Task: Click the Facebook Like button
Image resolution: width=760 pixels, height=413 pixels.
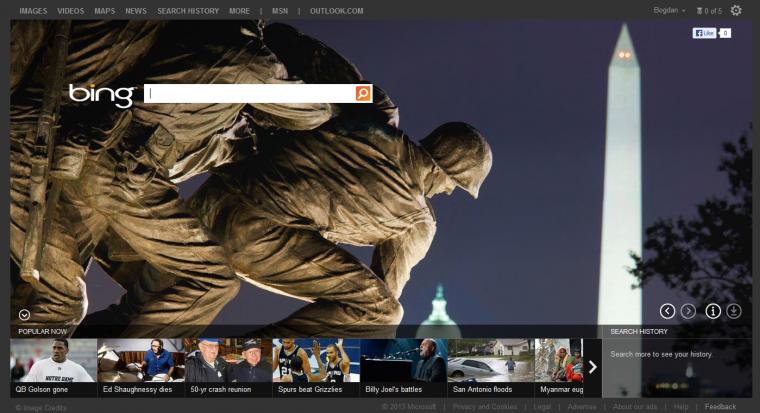Action: 704,33
